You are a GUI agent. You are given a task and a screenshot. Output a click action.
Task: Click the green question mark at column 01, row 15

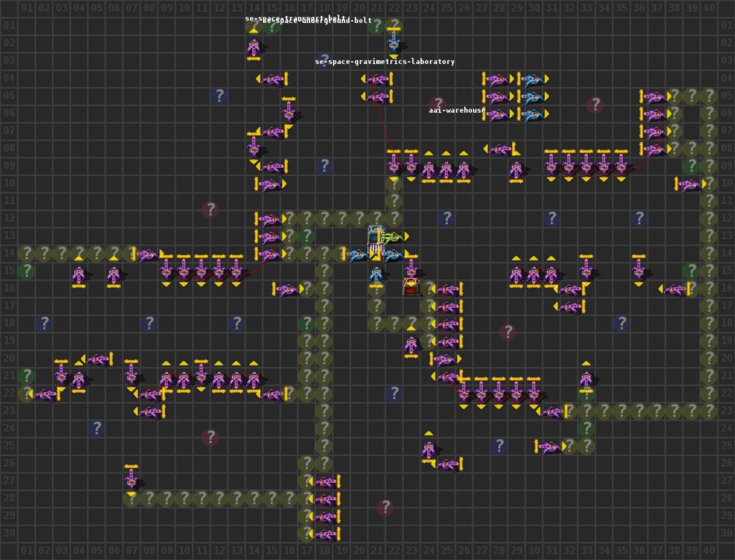point(27,271)
